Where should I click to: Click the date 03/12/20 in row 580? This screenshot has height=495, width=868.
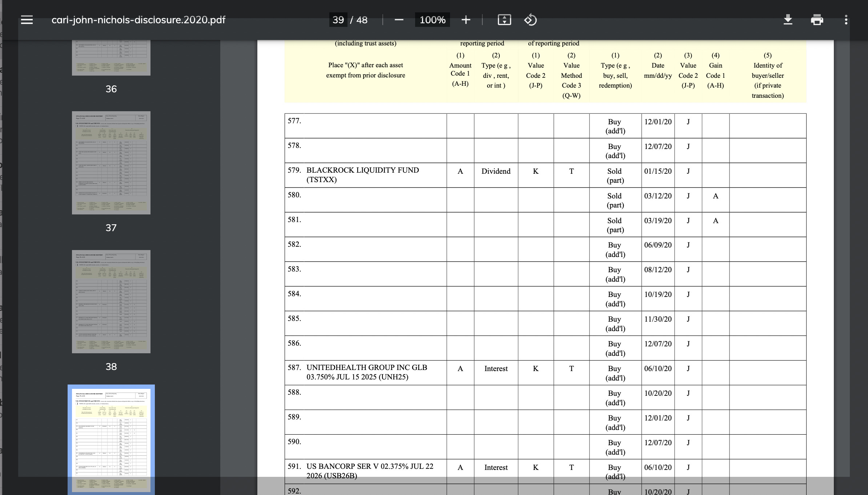point(658,196)
